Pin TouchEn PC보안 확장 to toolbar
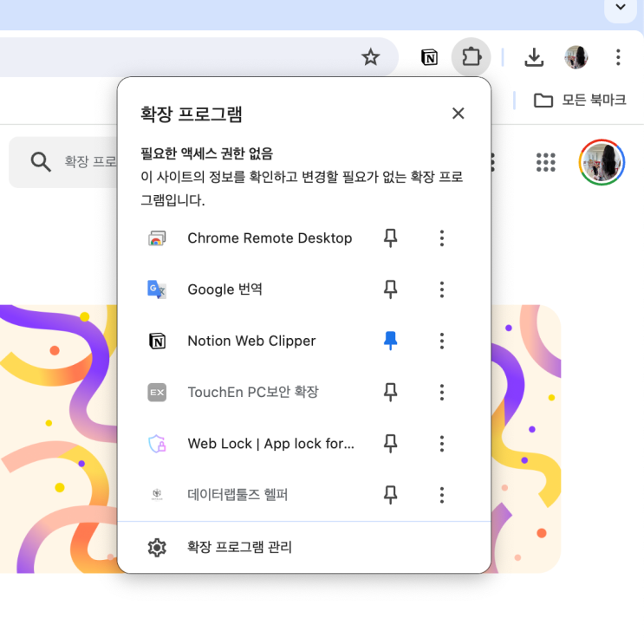 click(x=390, y=393)
